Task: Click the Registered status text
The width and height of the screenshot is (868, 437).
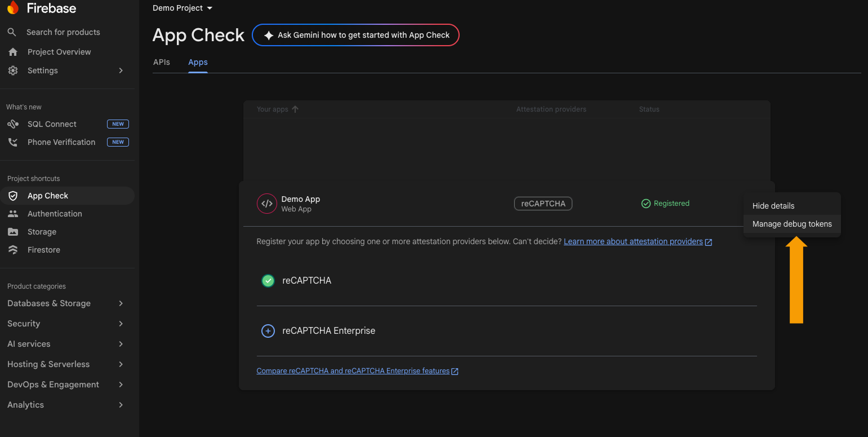Action: tap(671, 204)
